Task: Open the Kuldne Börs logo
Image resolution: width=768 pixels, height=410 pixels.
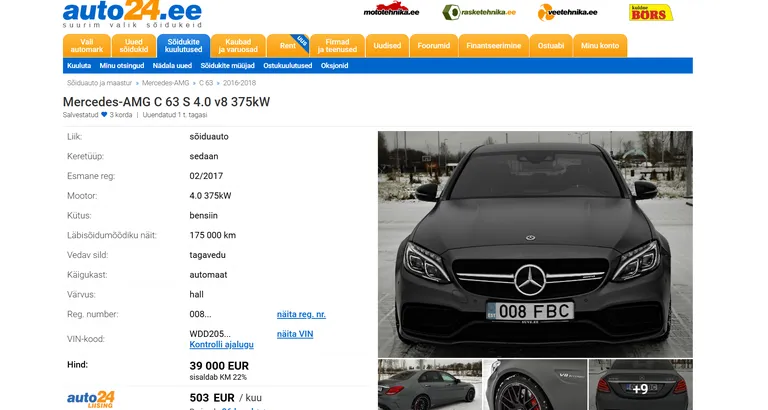Action: click(x=651, y=12)
